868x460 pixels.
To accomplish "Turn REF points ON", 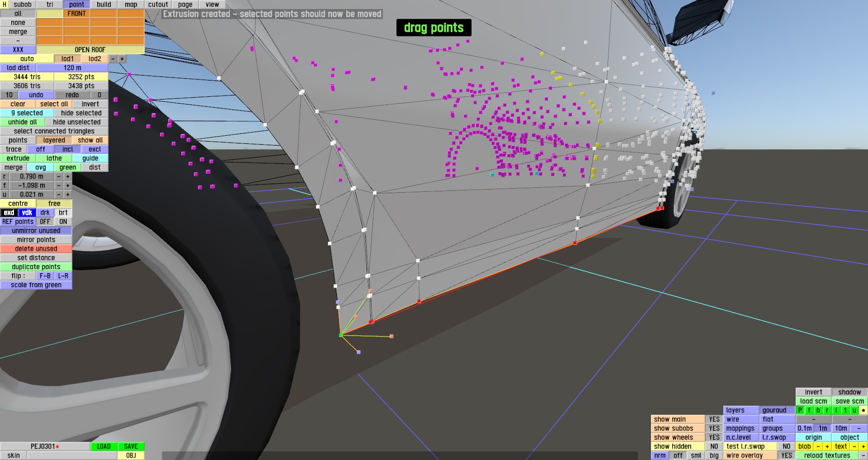I will (x=63, y=222).
